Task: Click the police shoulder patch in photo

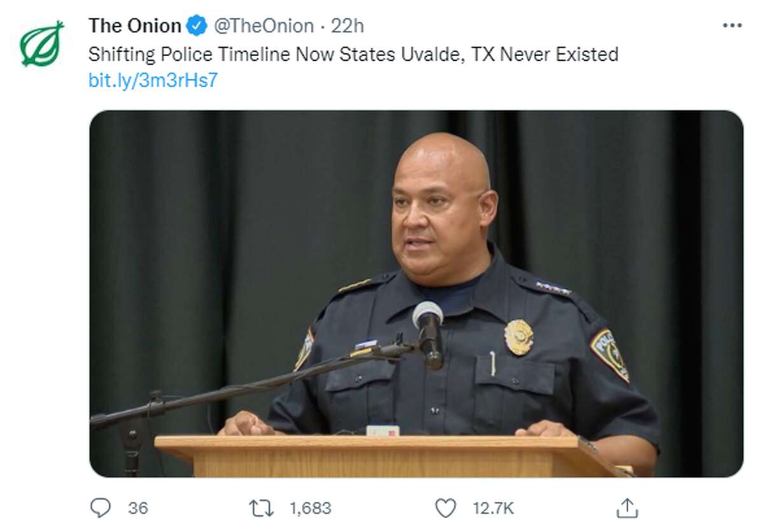Action: (610, 355)
